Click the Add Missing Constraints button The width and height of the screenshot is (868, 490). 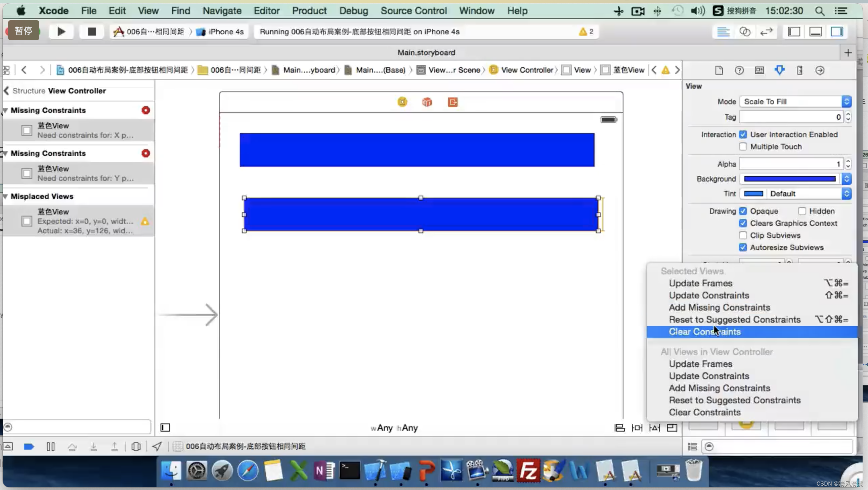coord(720,308)
